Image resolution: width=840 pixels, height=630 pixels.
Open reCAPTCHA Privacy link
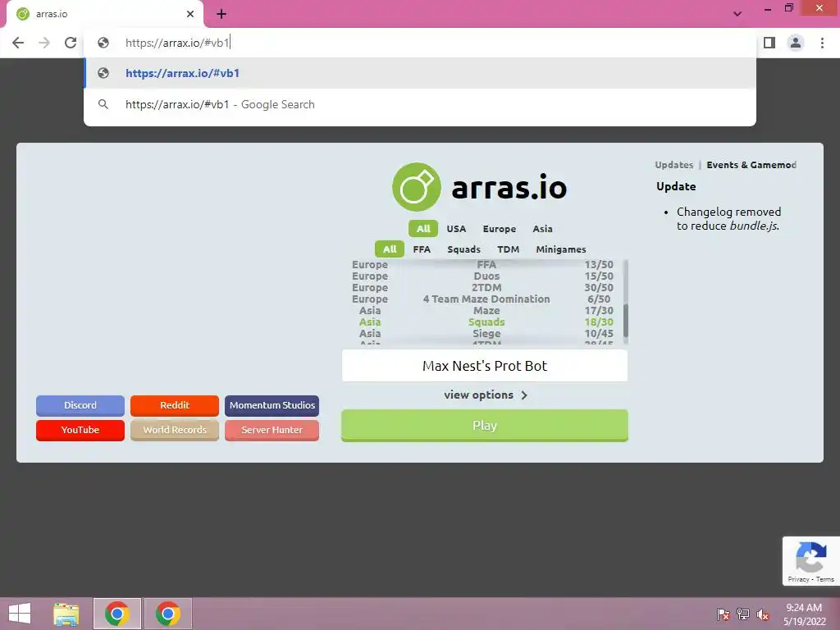click(798, 579)
